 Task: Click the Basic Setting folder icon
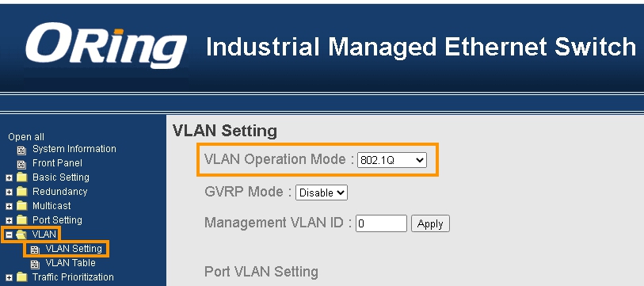(21, 178)
